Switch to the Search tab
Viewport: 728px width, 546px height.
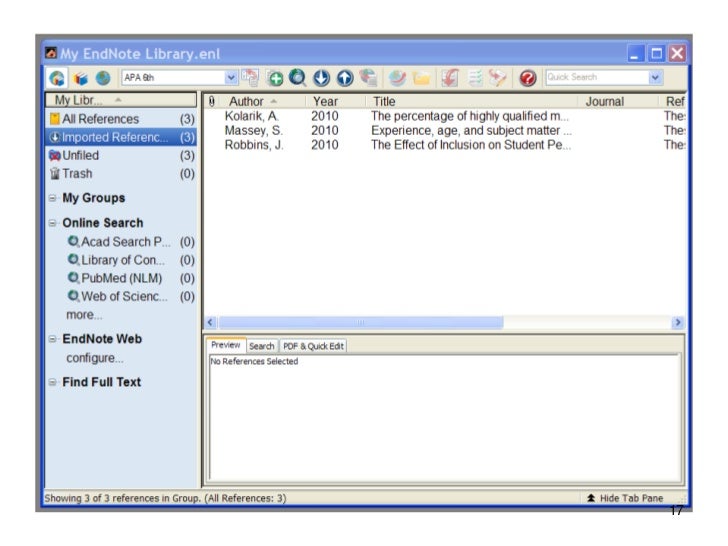click(x=261, y=346)
